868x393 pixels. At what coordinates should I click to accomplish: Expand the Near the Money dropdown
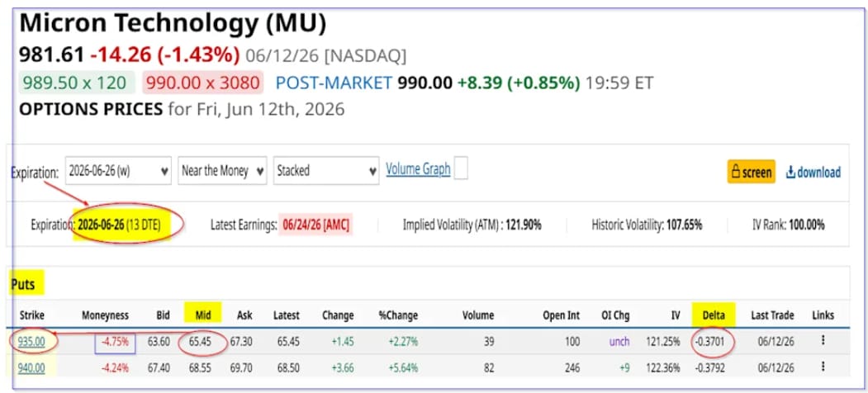click(222, 171)
